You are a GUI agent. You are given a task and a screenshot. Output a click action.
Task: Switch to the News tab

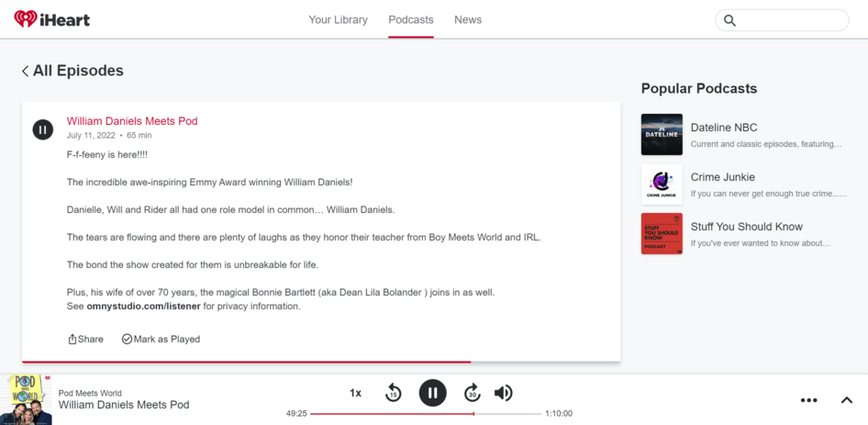click(468, 19)
